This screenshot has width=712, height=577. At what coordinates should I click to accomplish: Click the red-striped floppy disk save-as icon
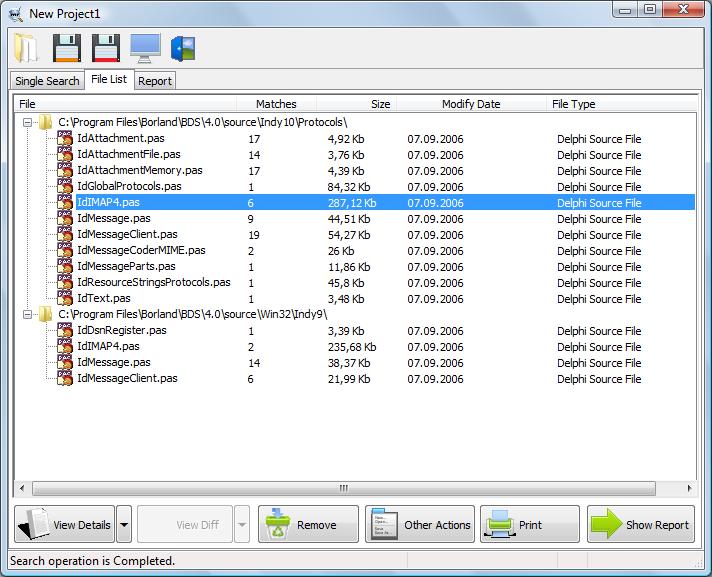[105, 48]
